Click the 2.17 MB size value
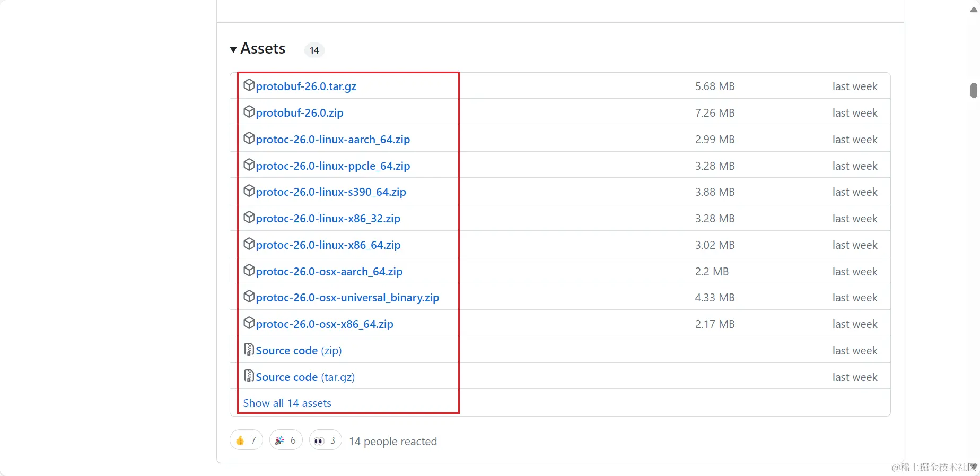 tap(715, 324)
